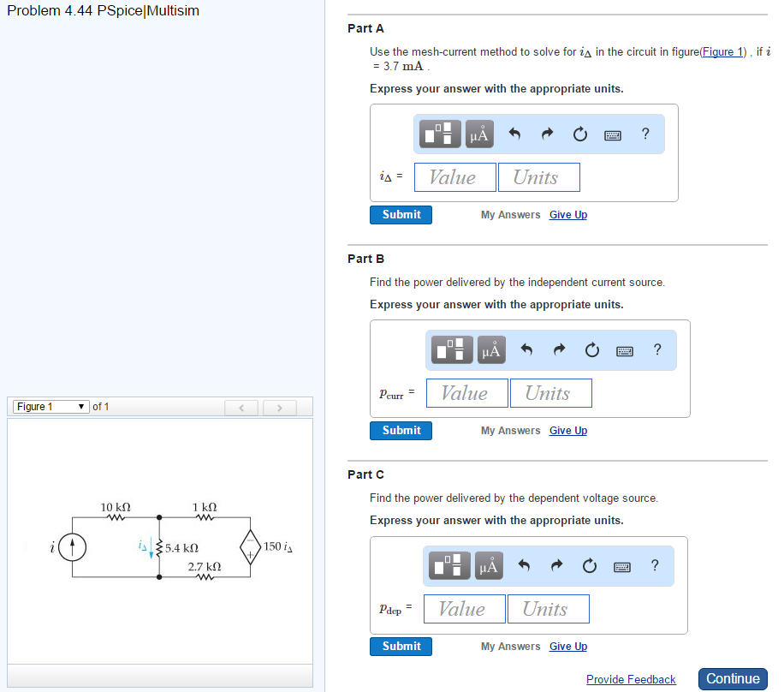Click Give Up for Part B
This screenshot has width=784, height=692.
(x=567, y=430)
